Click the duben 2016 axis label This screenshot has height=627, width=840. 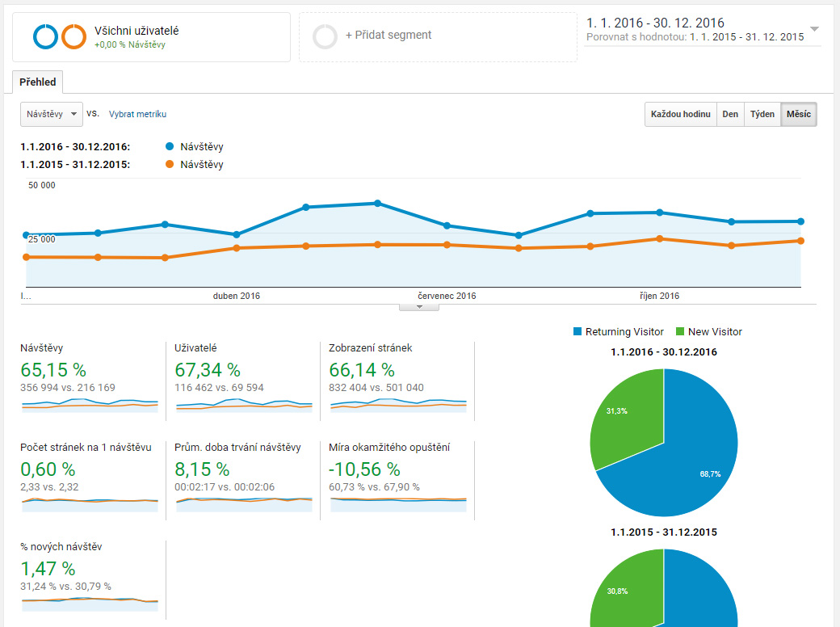click(x=236, y=296)
